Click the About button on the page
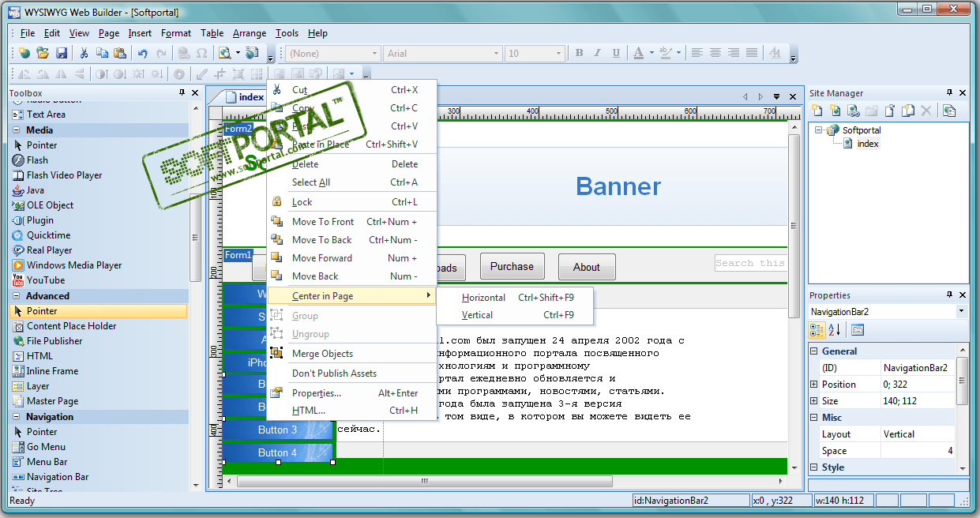Screen dimensions: 980x518 587,267
